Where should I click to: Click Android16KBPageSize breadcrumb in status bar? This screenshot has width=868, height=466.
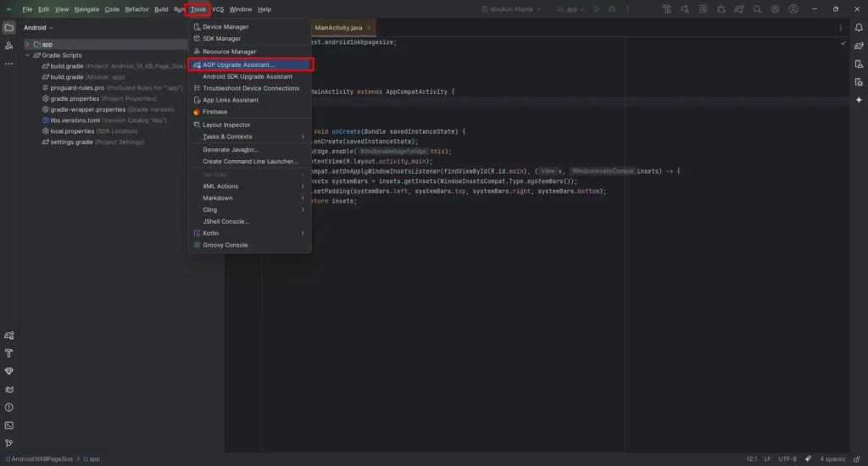(39, 459)
